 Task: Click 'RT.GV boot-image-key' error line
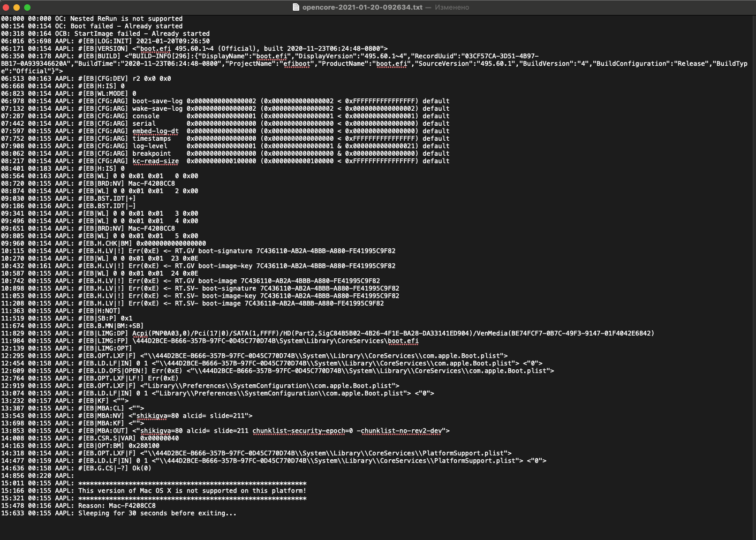pyautogui.click(x=198, y=266)
